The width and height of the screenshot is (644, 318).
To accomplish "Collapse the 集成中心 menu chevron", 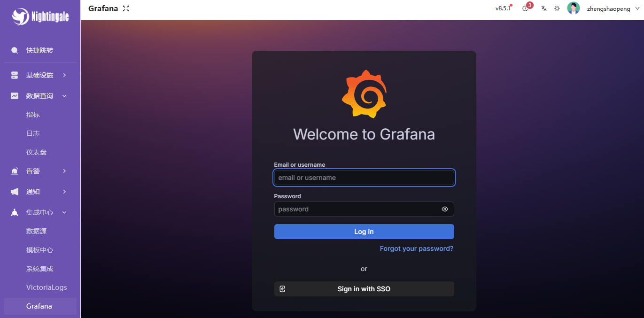I will (x=64, y=212).
